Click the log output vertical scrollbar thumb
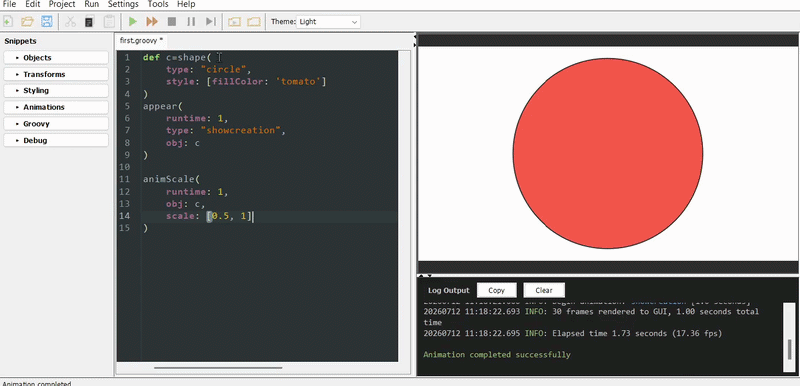Viewport: 800px width, 386px height. [x=790, y=349]
